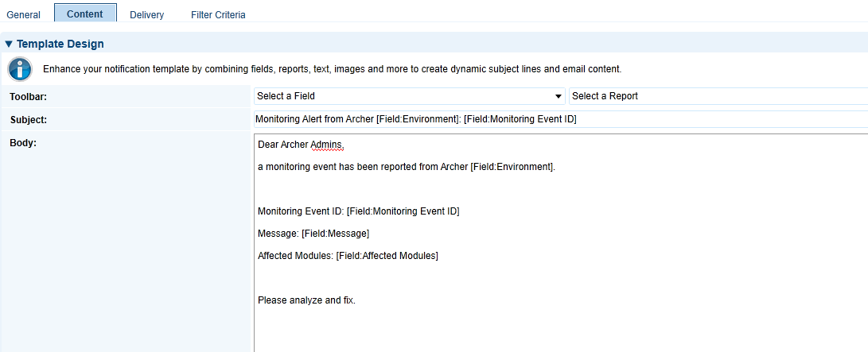Switch to the General tab
868x352 pixels.
pos(23,15)
